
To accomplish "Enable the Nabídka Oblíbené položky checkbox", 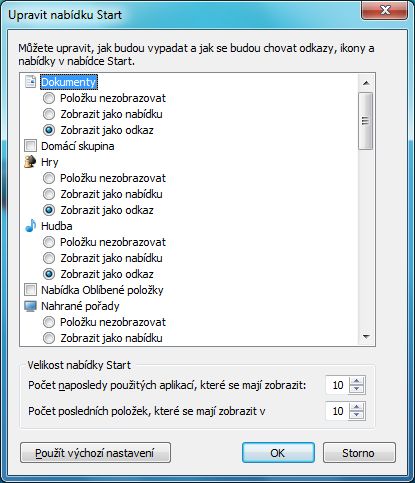I will [x=30, y=290].
